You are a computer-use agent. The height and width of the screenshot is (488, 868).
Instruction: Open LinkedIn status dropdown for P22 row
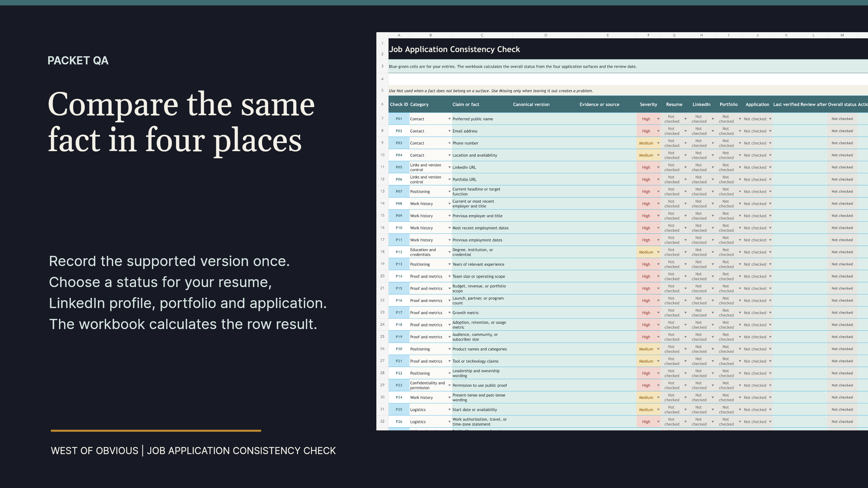[712, 373]
